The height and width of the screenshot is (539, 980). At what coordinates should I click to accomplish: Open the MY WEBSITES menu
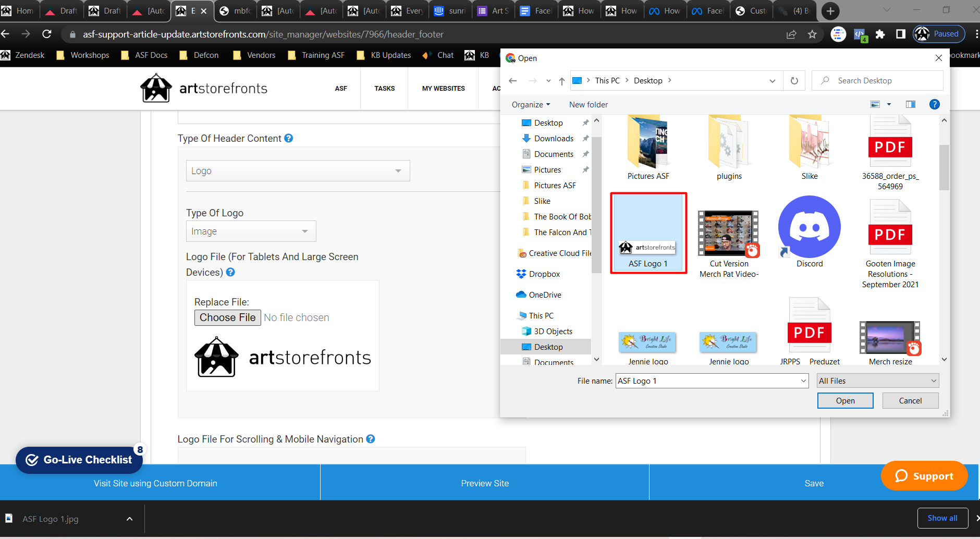coord(443,89)
